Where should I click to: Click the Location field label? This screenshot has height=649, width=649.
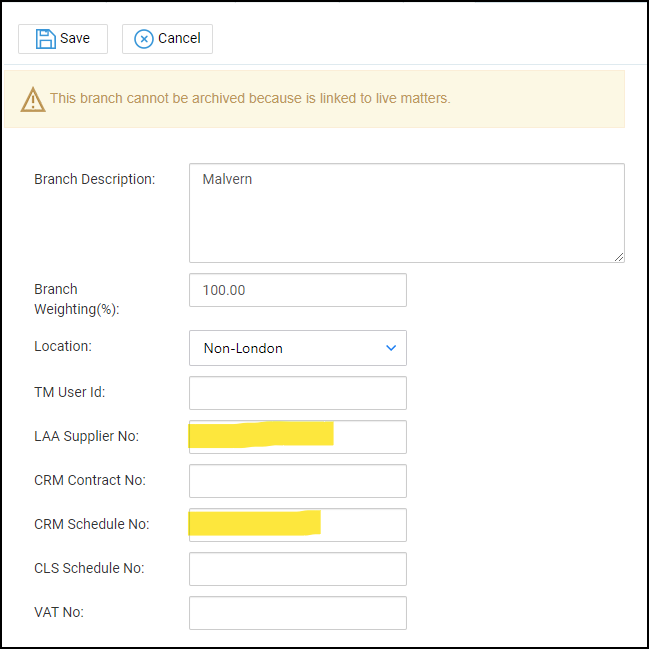click(63, 346)
